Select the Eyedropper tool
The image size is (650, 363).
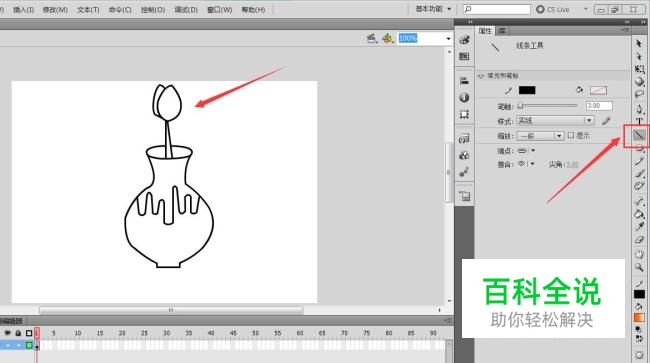click(639, 227)
